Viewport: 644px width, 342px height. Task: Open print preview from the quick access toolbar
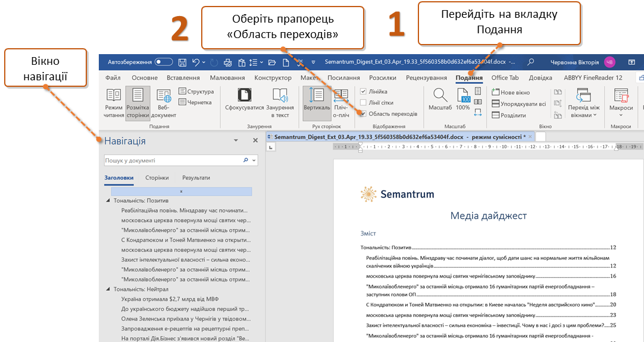tap(227, 62)
